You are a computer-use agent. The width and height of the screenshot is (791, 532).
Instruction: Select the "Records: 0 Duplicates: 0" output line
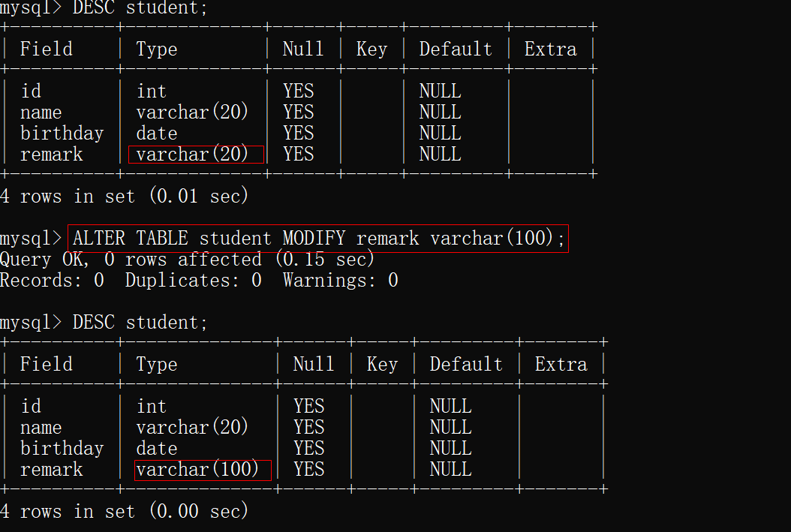(199, 281)
